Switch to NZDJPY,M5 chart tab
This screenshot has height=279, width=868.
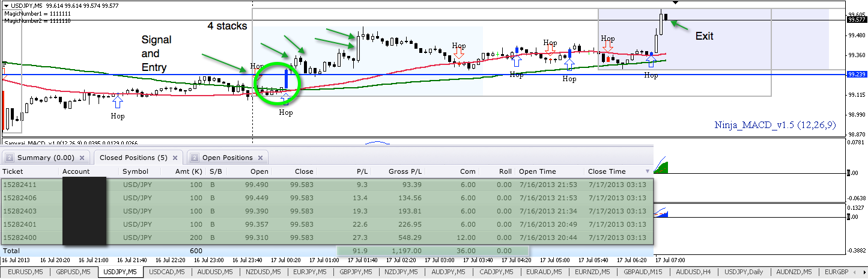click(x=403, y=272)
